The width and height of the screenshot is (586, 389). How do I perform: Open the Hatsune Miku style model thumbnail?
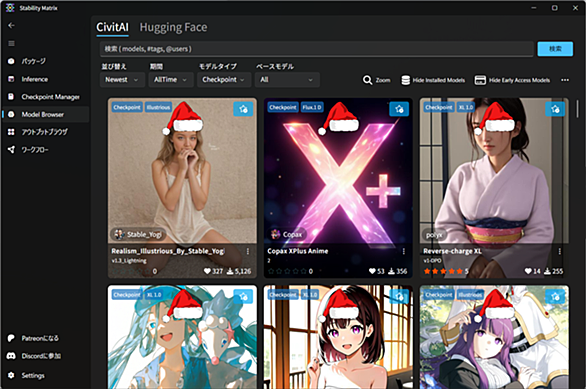point(182,337)
